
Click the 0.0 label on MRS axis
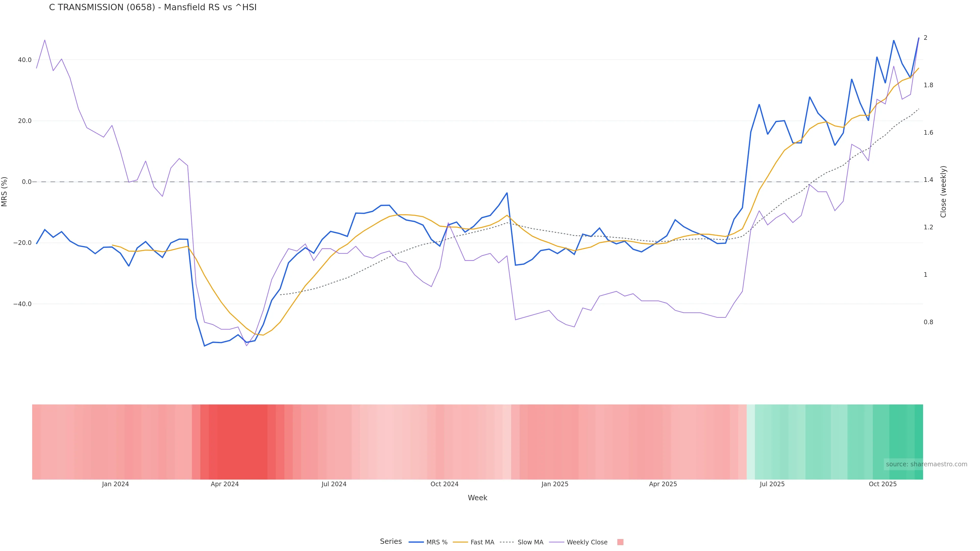[27, 182]
